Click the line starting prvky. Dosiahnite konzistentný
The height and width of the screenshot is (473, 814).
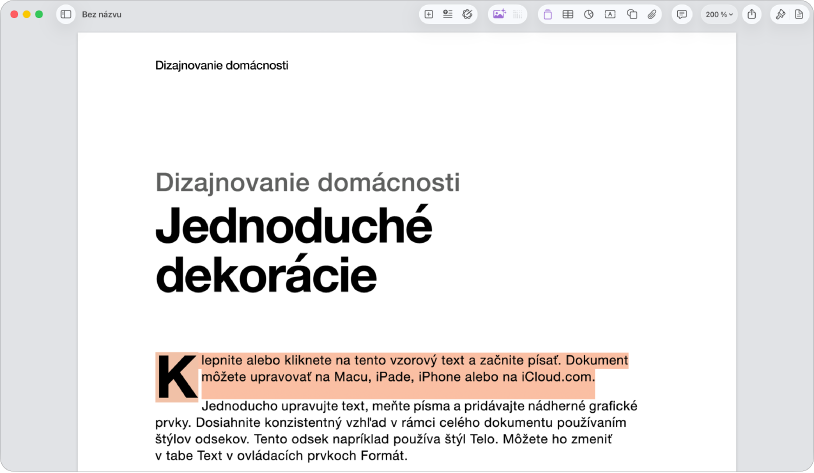[391, 423]
